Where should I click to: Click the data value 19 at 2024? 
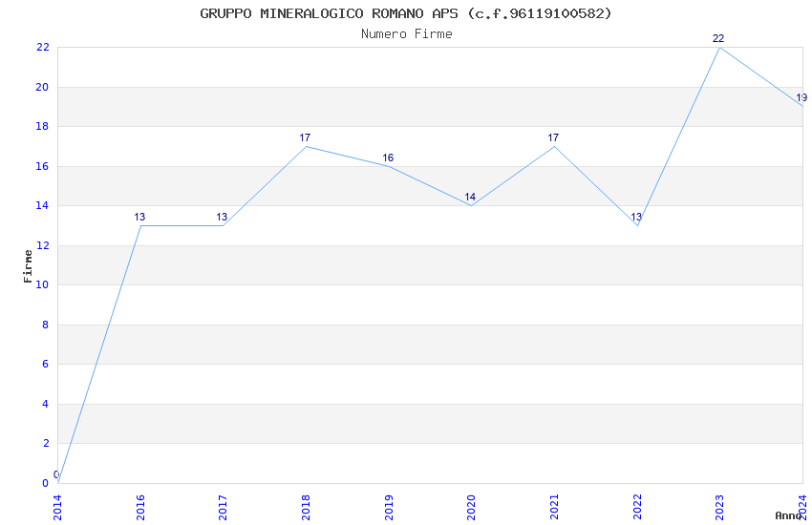[801, 97]
